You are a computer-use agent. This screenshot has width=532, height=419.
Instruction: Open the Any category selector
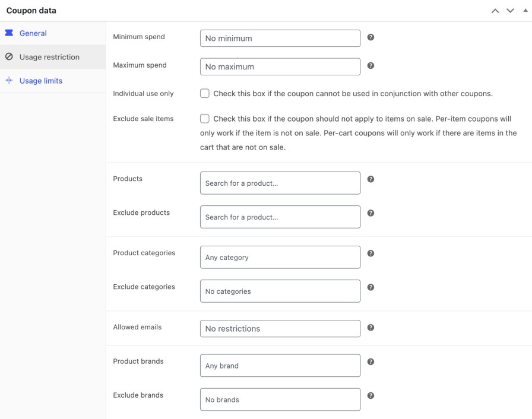pos(279,257)
